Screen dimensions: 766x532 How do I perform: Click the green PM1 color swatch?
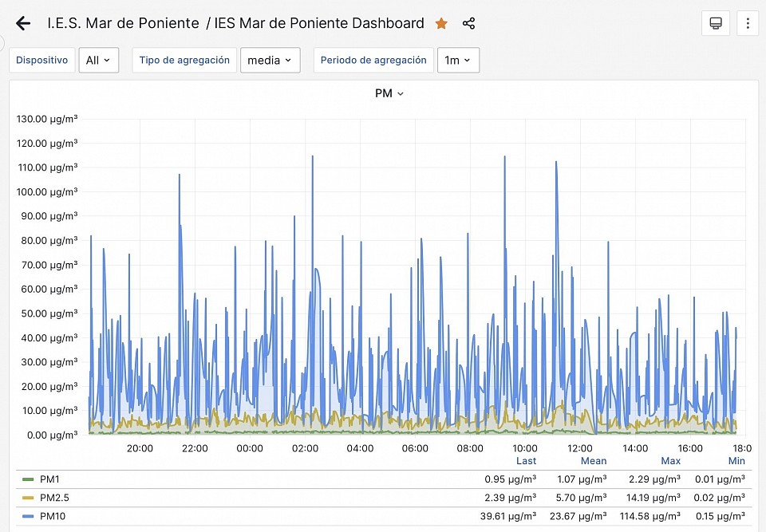coord(28,479)
